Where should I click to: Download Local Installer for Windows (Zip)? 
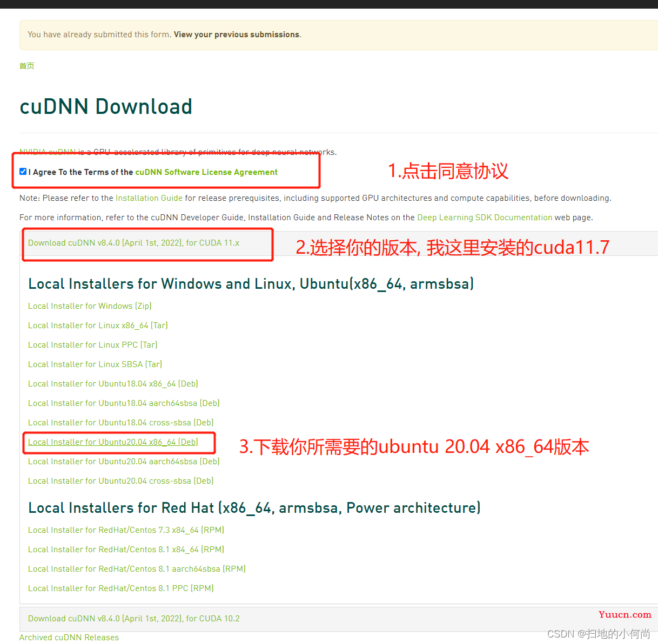90,306
